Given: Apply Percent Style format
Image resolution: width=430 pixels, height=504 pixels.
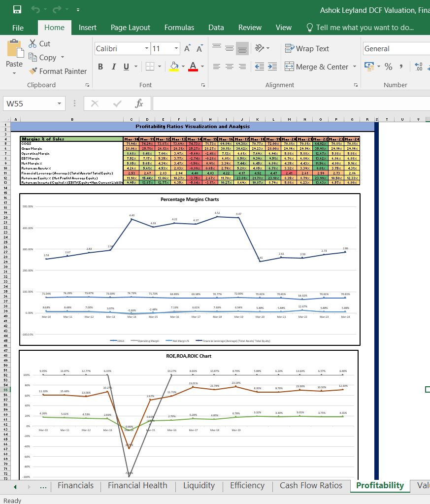Looking at the screenshot, I should (389, 67).
